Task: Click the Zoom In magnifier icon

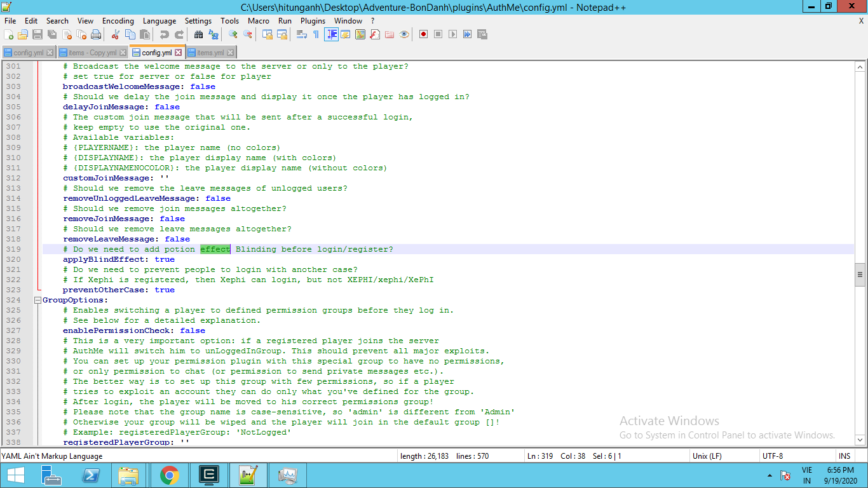Action: click(x=233, y=34)
